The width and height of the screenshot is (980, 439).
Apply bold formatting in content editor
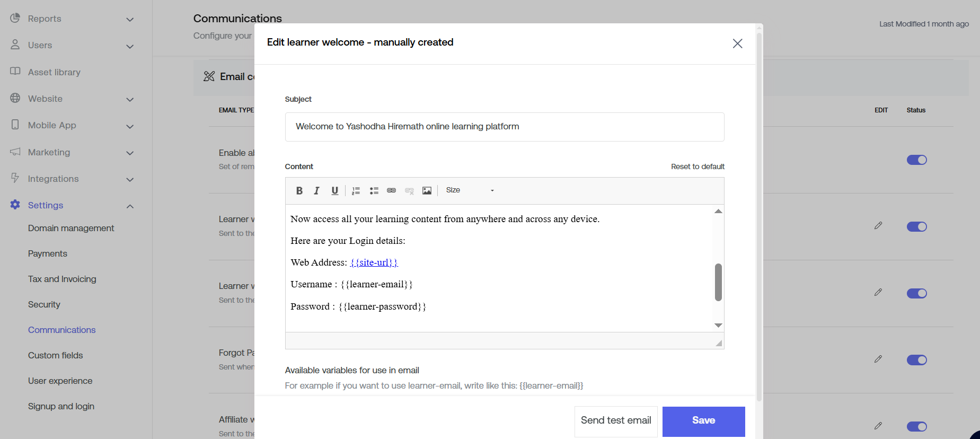tap(299, 191)
